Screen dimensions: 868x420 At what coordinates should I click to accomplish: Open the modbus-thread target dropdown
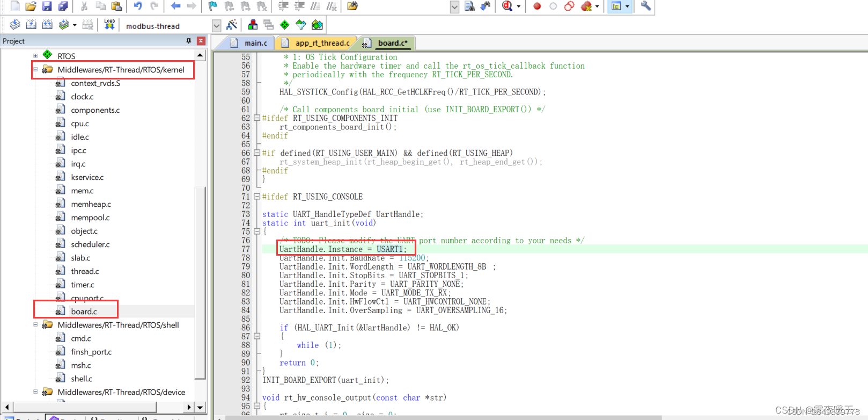coord(216,26)
